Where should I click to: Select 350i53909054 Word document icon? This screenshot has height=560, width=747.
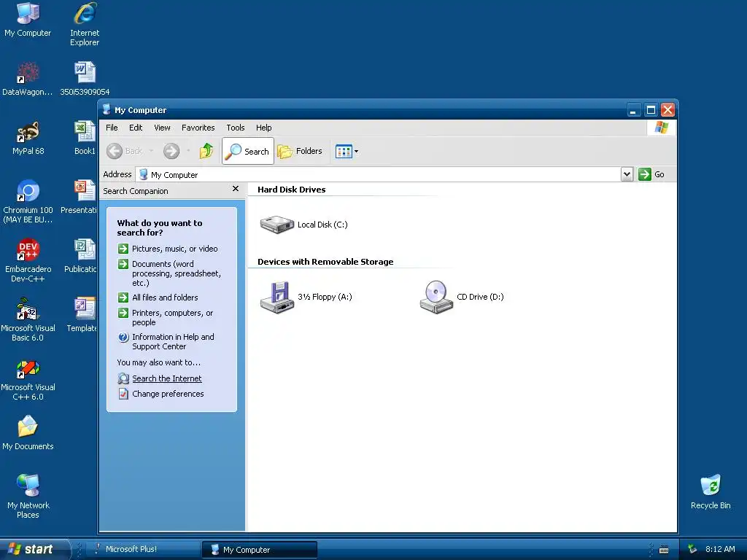tap(85, 79)
